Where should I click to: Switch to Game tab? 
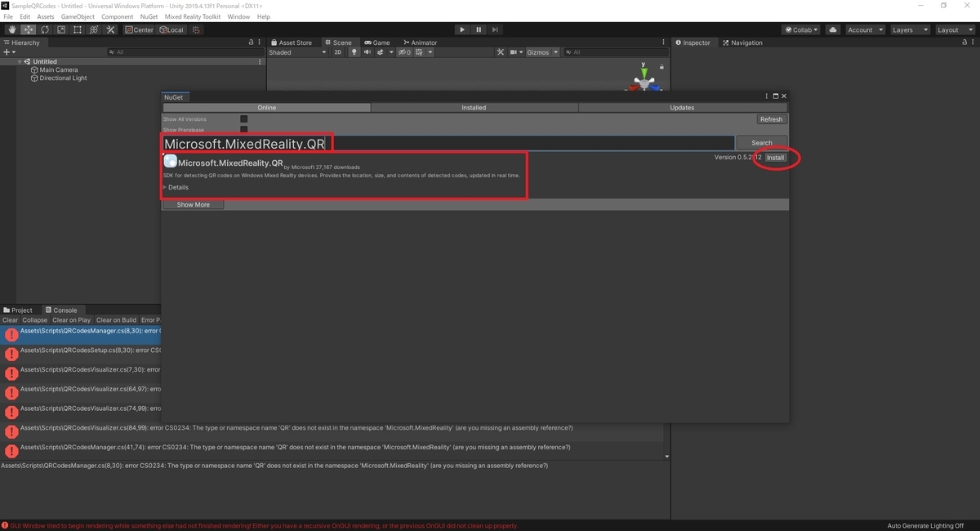coord(377,42)
